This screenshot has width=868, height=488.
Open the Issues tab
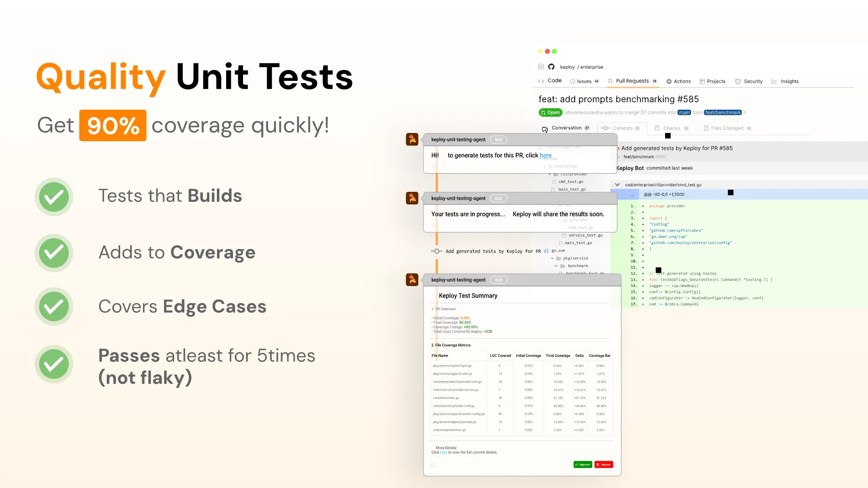(x=585, y=81)
